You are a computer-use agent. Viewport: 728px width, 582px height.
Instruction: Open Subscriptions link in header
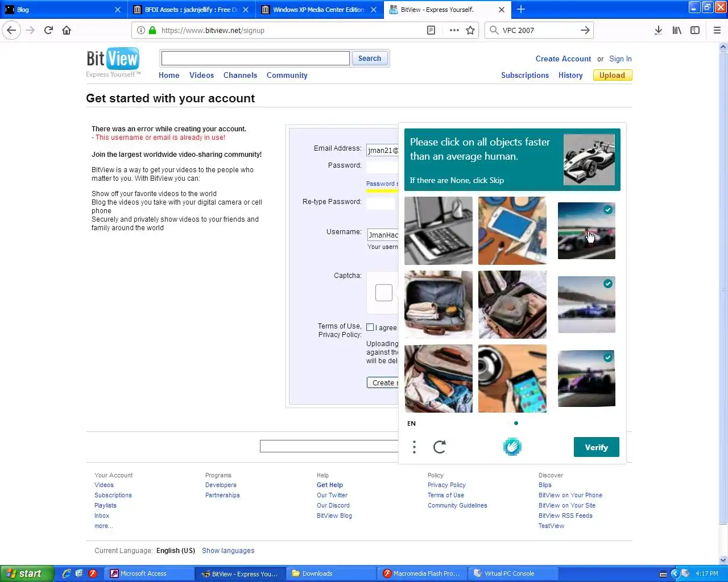[525, 75]
